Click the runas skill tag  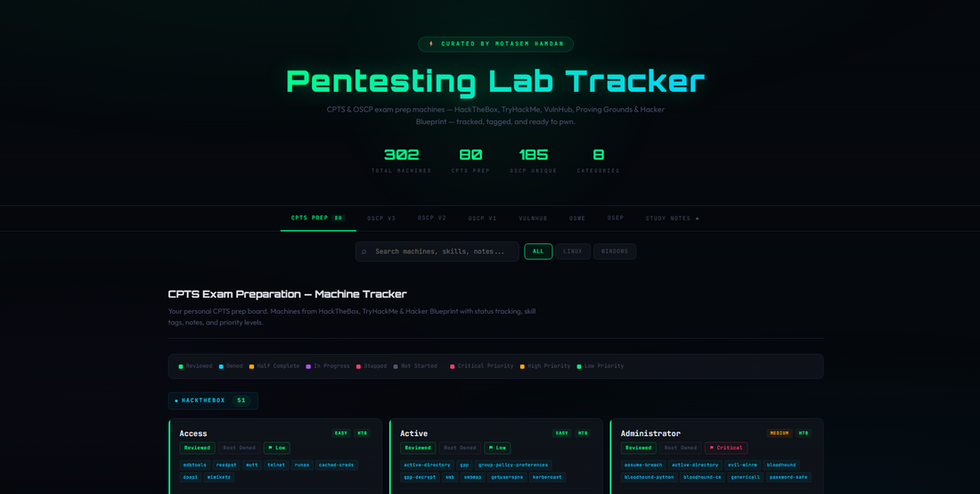[x=302, y=465]
